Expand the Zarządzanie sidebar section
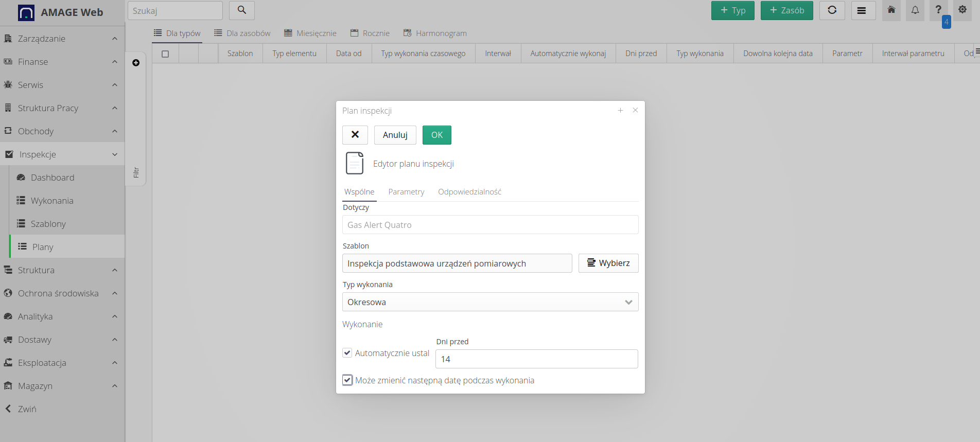The width and height of the screenshot is (980, 442). click(x=62, y=39)
